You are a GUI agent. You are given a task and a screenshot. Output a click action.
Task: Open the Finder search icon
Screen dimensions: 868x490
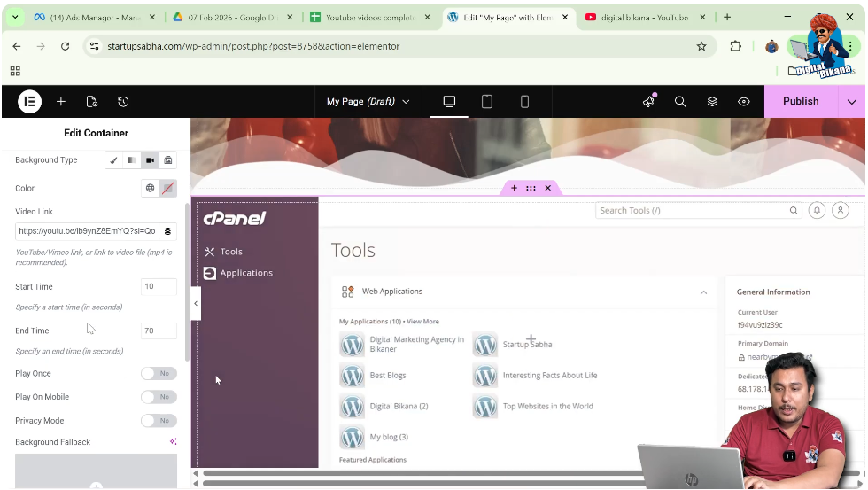[x=680, y=102]
